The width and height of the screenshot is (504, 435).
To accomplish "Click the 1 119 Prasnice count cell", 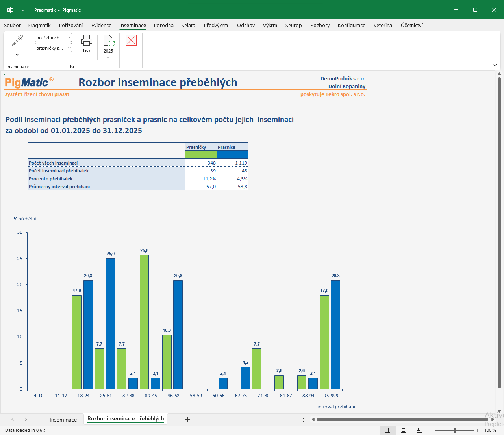I will point(232,163).
